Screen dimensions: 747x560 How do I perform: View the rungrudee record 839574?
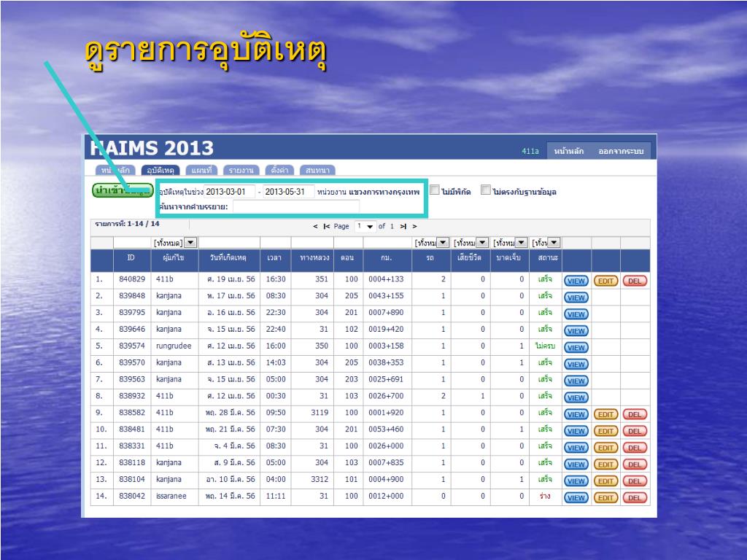(576, 348)
